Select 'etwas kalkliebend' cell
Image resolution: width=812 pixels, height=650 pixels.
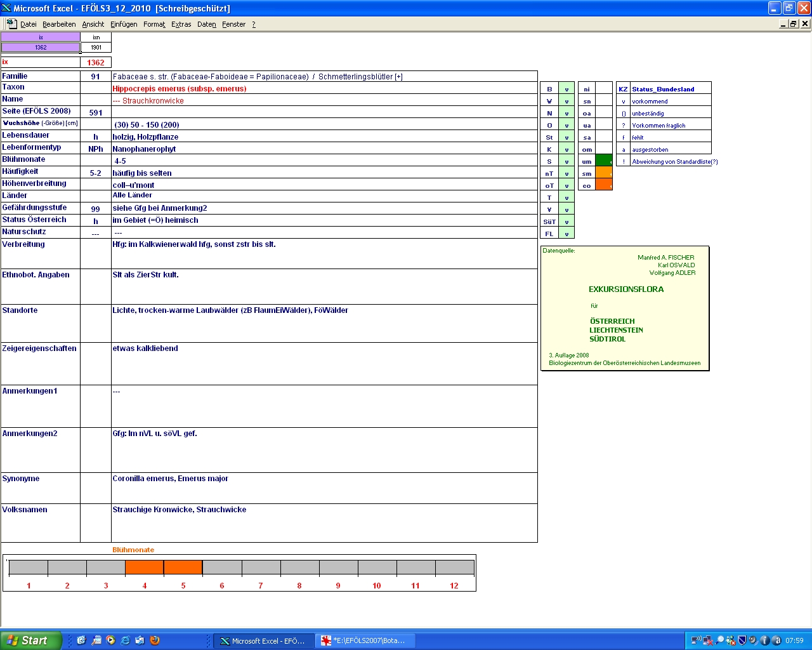coord(324,364)
